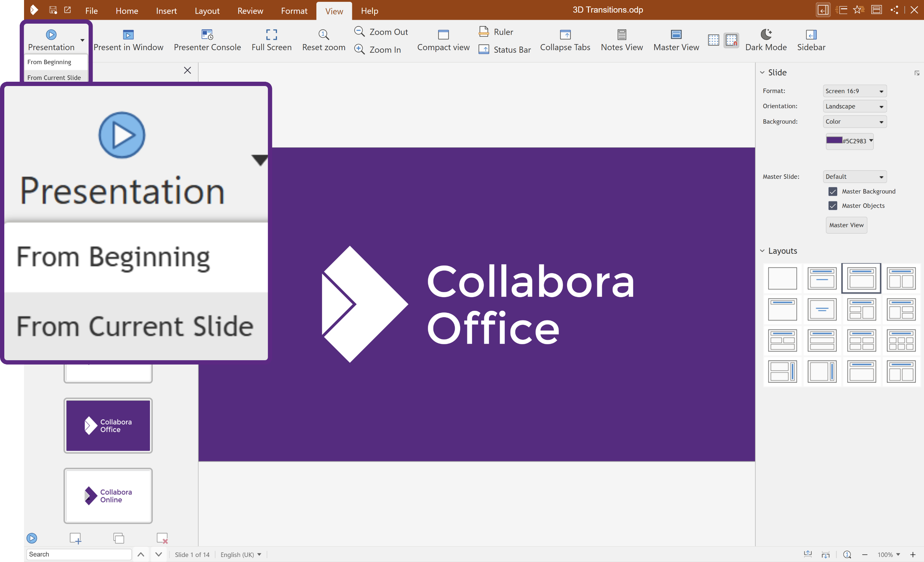
Task: Toggle the Status Bar visibility
Action: pyautogui.click(x=505, y=49)
